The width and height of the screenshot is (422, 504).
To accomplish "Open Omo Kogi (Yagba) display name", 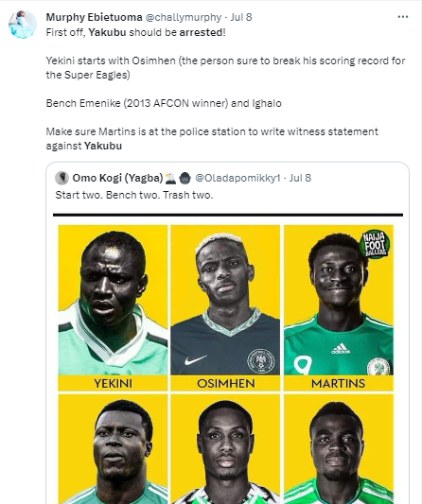I will (x=117, y=178).
